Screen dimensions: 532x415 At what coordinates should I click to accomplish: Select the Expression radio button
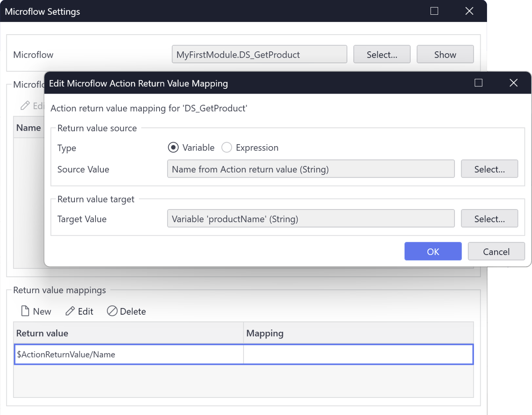click(227, 147)
